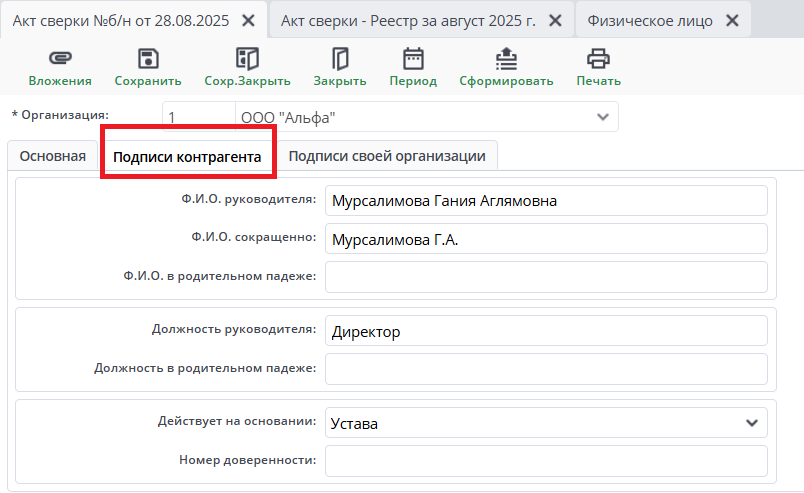Open the Подписи своей организации tab

387,156
